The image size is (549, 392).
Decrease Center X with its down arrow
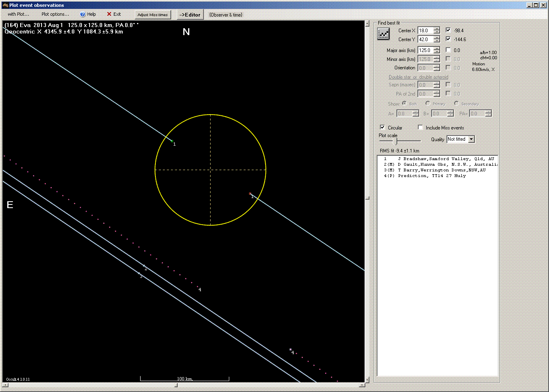click(x=436, y=32)
